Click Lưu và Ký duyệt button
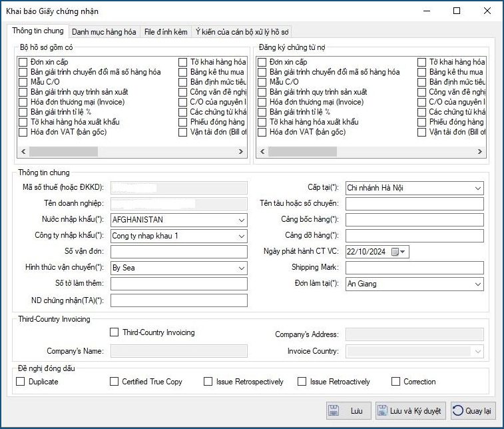Viewport: 504px width, 429px height. click(x=411, y=410)
